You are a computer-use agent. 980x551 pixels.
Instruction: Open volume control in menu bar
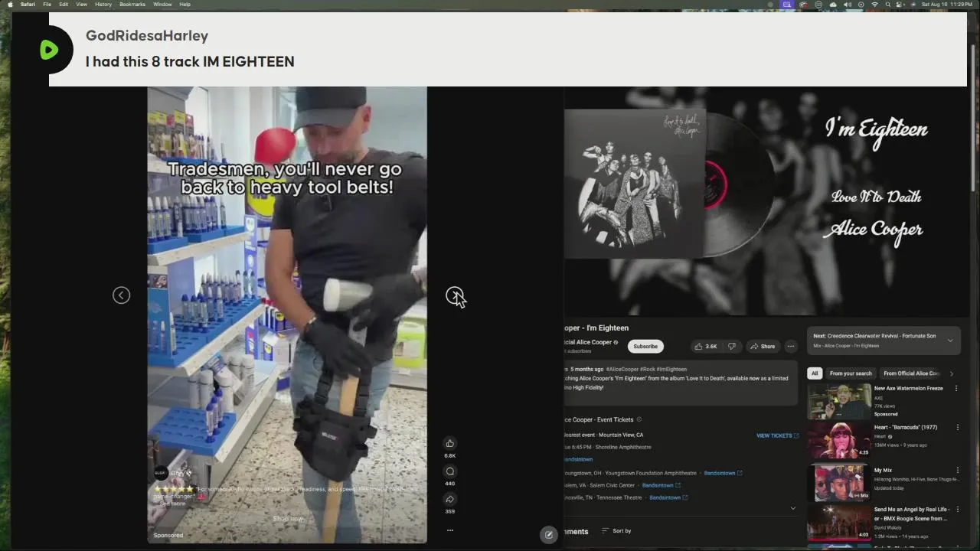[x=847, y=5]
